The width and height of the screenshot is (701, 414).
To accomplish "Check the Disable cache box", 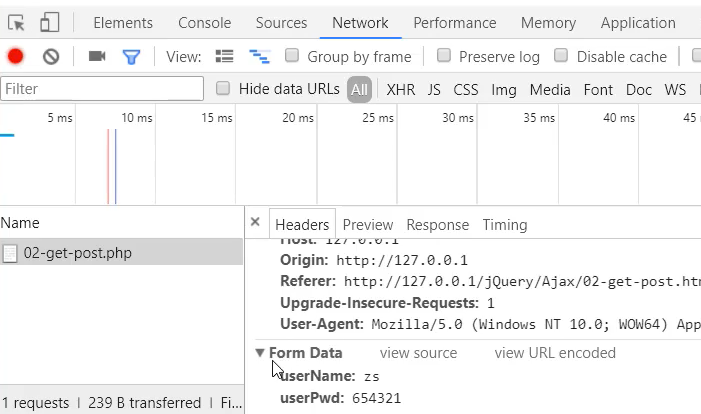I will click(561, 55).
